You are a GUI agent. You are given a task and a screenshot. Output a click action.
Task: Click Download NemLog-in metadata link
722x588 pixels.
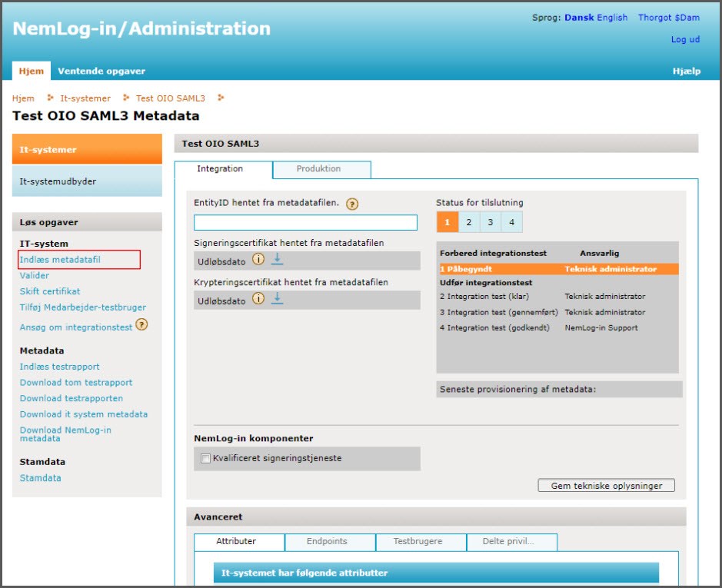65,434
